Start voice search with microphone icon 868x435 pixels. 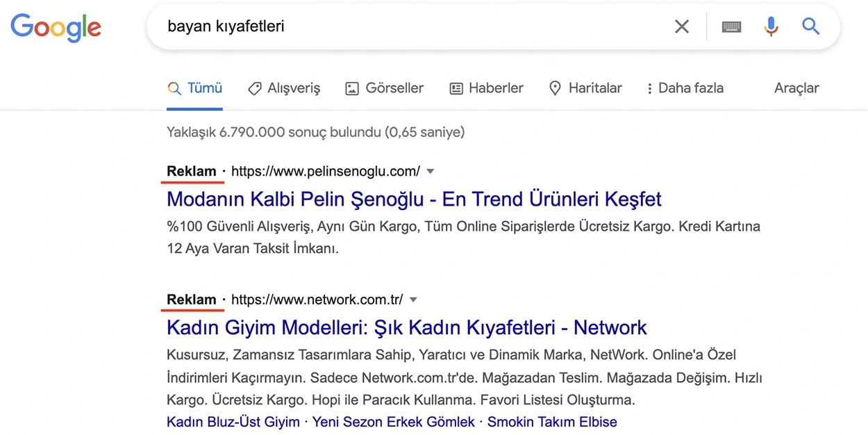point(771,26)
